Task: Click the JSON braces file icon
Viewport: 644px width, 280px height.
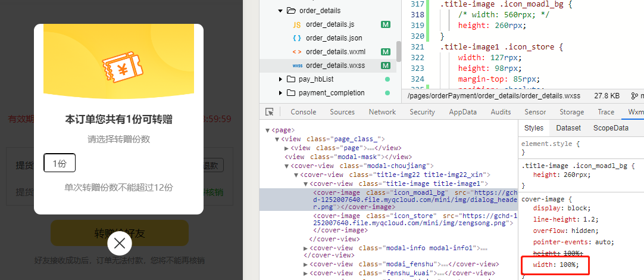Action: tap(297, 38)
